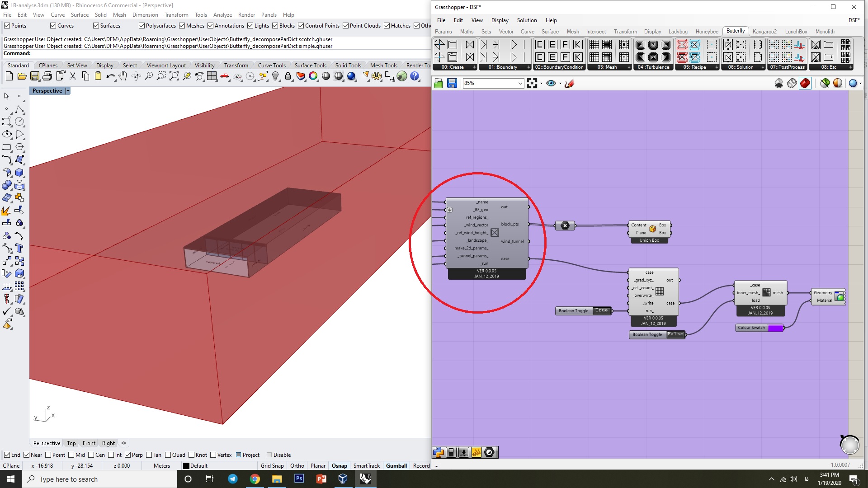Enable the Mid osnap checkbox
The height and width of the screenshot is (488, 868).
71,455
